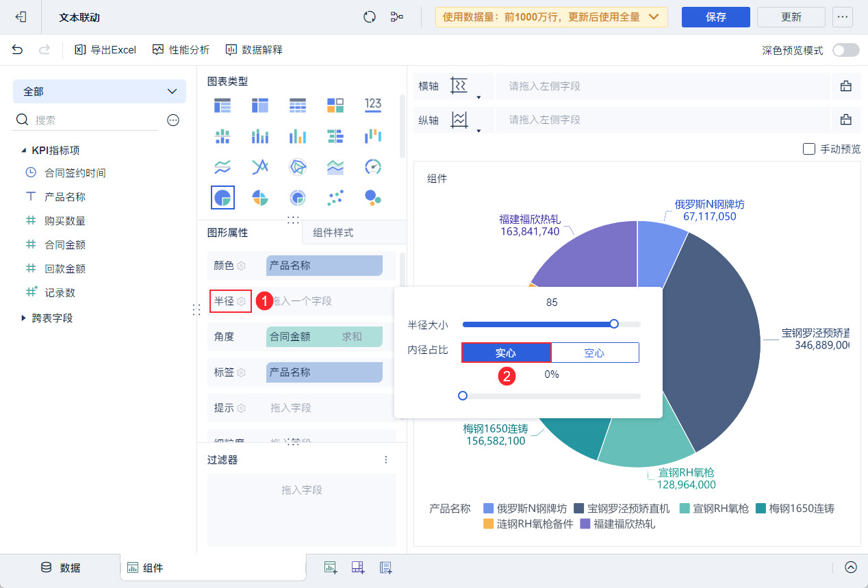Image resolution: width=868 pixels, height=588 pixels.
Task: Open the more options button next to 更新
Action: tap(843, 17)
